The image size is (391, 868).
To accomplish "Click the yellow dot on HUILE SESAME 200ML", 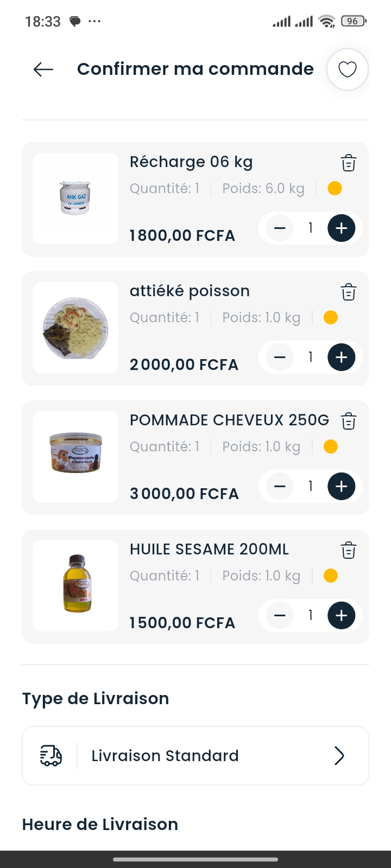I will point(331,576).
